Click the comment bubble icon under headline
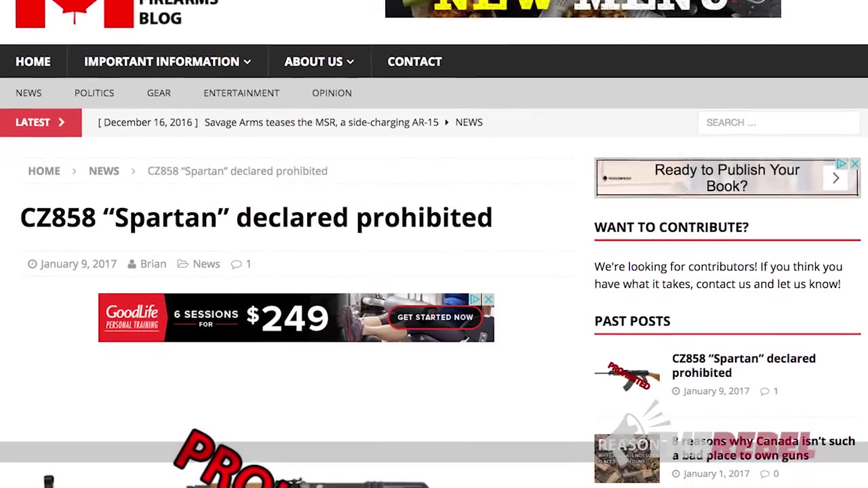The height and width of the screenshot is (488, 868). tap(236, 264)
